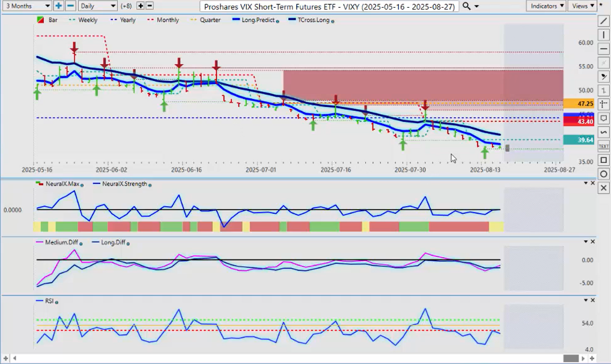Select the horizontal line drawing tool
This screenshot has height=364, width=611.
coord(604,49)
